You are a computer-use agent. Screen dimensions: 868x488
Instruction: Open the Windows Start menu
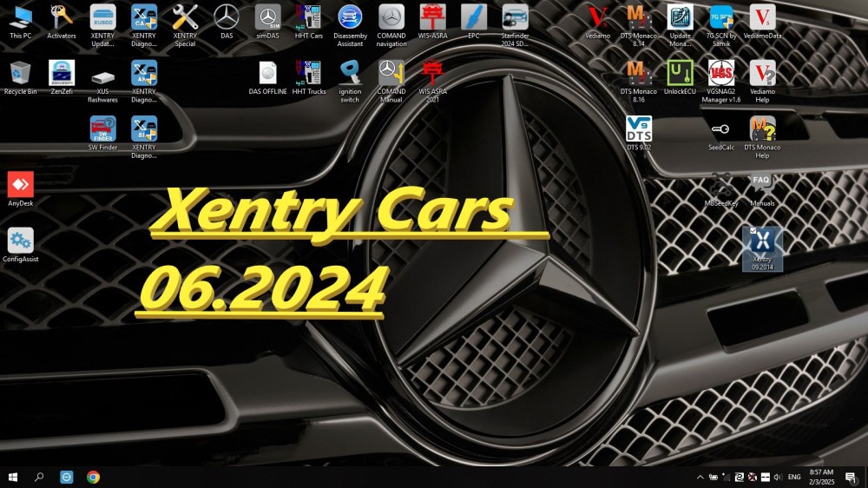13,477
